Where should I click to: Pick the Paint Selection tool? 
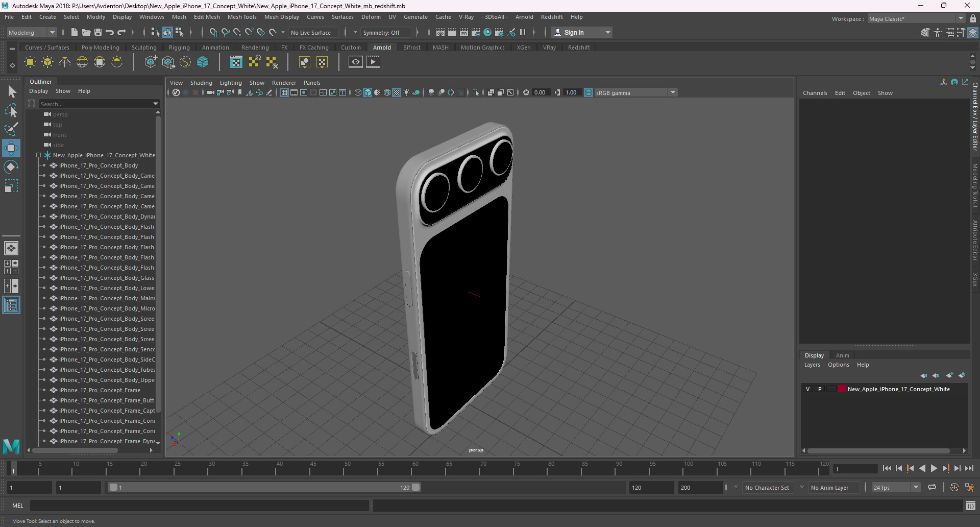tap(11, 129)
